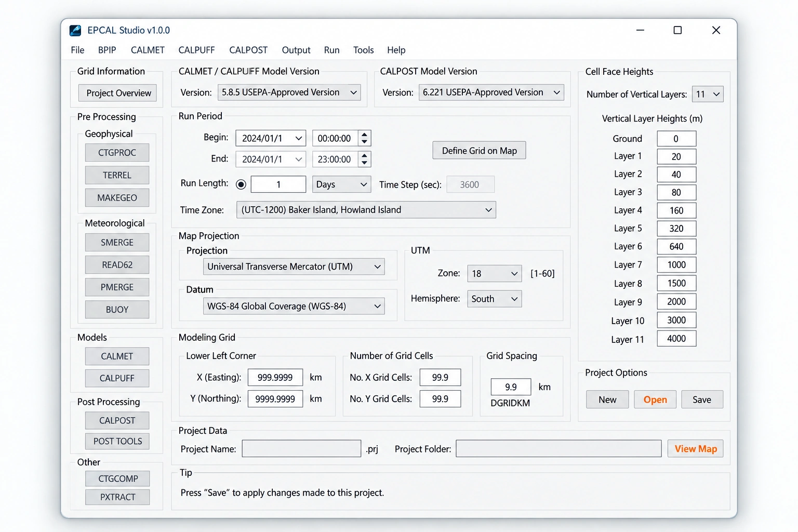Click the Layer 11 height field
This screenshot has height=532, width=798.
coord(676,339)
